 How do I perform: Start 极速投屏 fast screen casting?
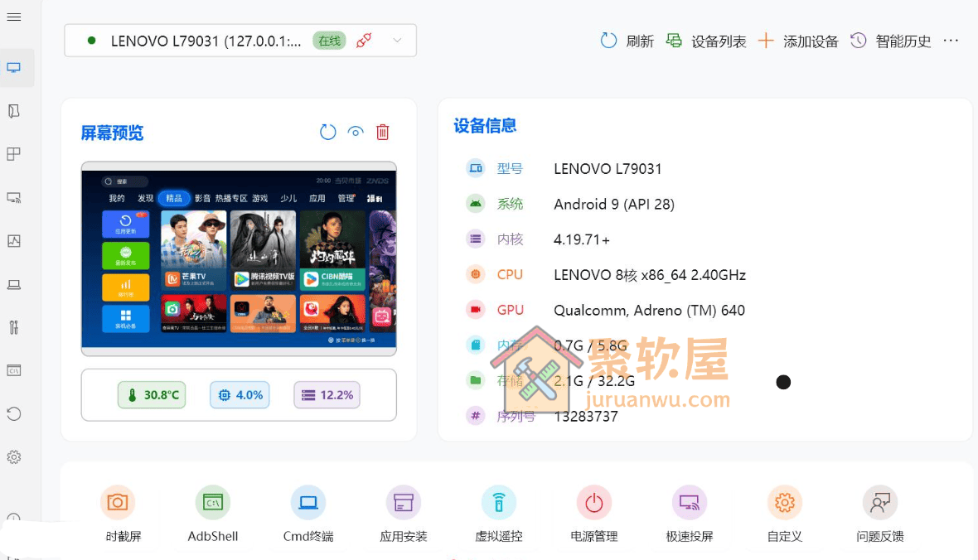[689, 514]
